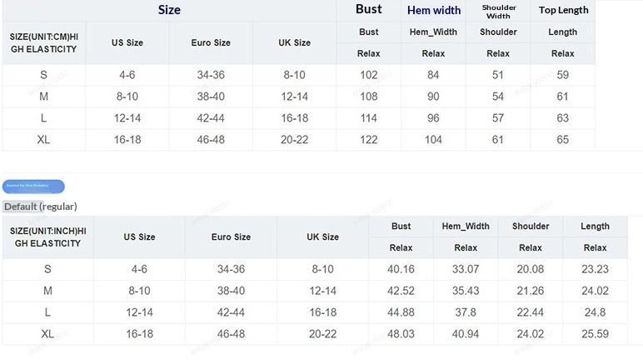Click the length value 25.59 inches
This screenshot has width=643, height=364.
[595, 334]
